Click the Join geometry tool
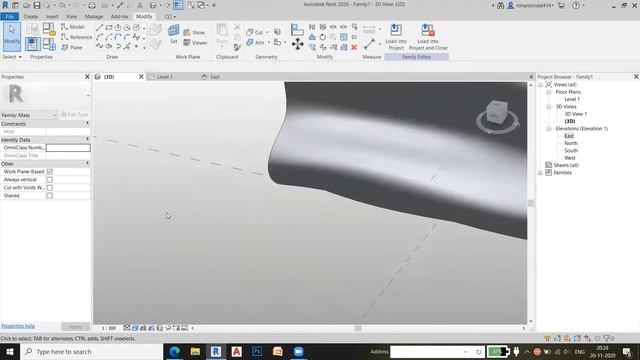The image size is (640, 360). (255, 42)
